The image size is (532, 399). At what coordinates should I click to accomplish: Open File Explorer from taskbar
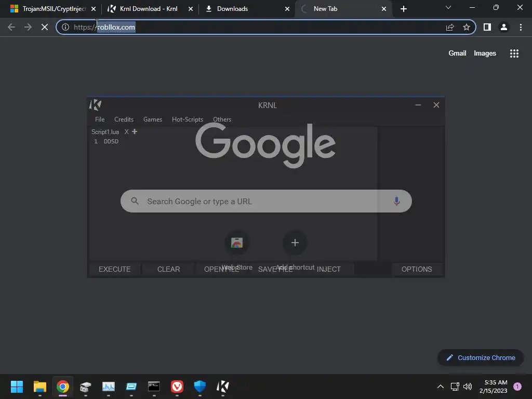tap(39, 387)
